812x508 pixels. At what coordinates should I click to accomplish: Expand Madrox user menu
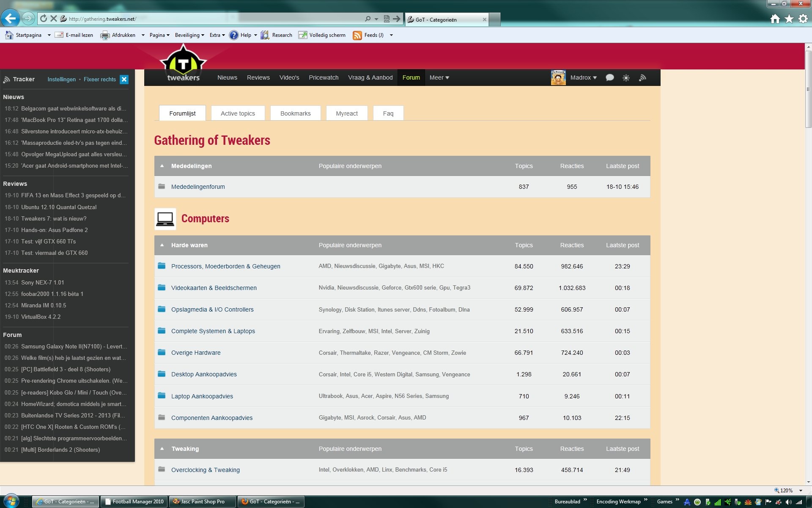583,77
